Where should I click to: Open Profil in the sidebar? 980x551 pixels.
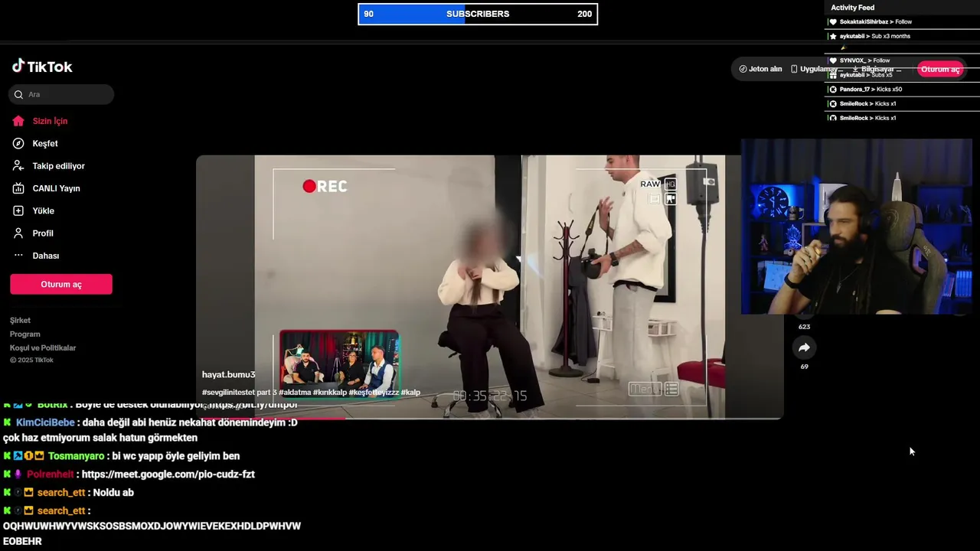click(43, 233)
